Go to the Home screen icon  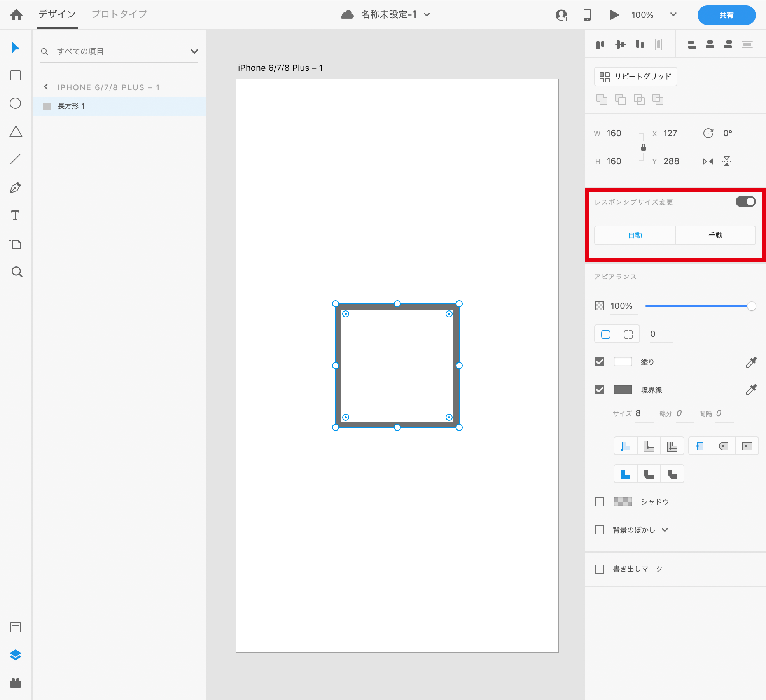click(x=16, y=15)
